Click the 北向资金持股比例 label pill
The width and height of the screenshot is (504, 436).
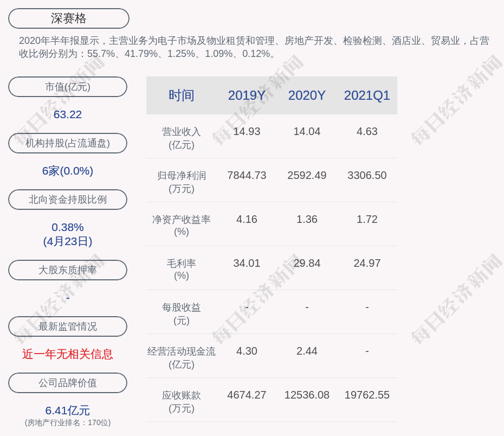pos(68,200)
